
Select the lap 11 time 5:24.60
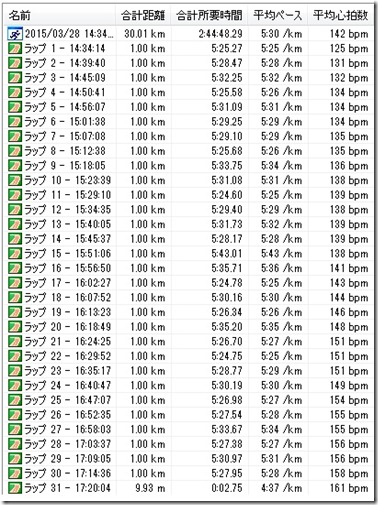coord(227,195)
